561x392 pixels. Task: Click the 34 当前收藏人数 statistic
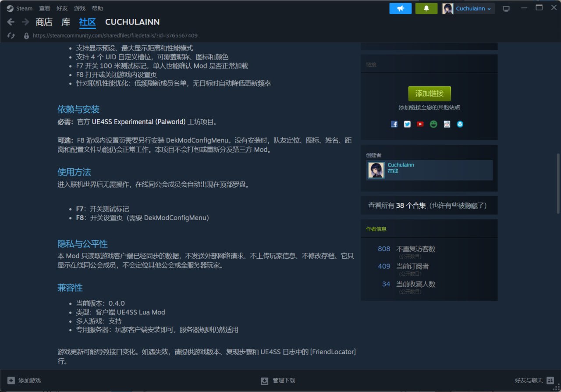(408, 284)
